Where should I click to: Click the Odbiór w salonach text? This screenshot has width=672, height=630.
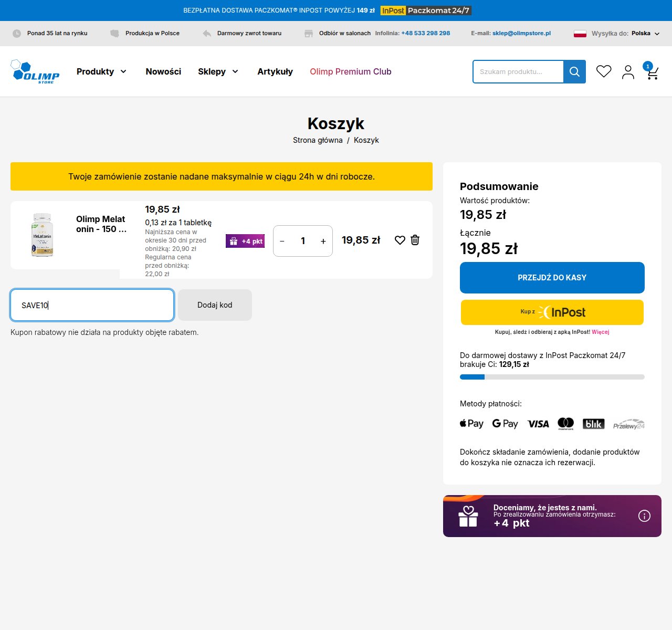345,33
